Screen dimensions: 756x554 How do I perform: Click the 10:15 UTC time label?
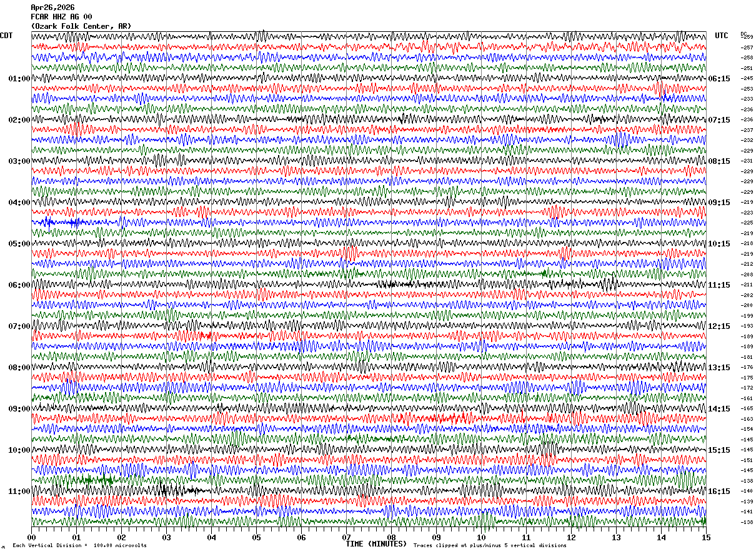(x=719, y=244)
